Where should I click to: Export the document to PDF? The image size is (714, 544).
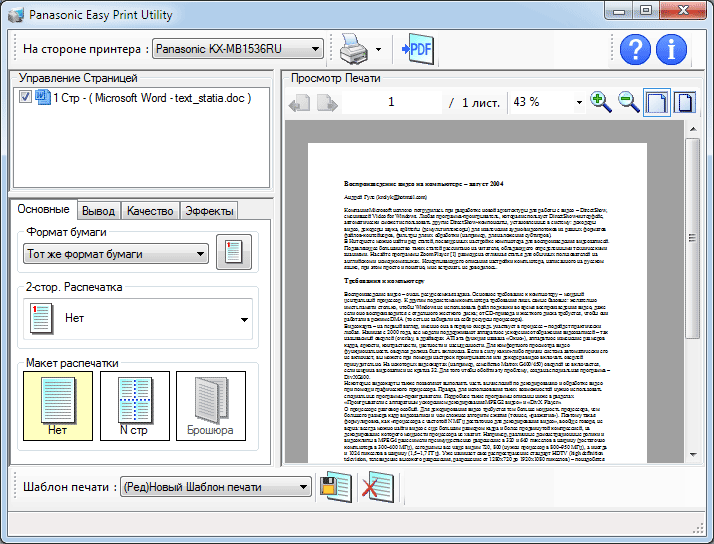coord(418,49)
